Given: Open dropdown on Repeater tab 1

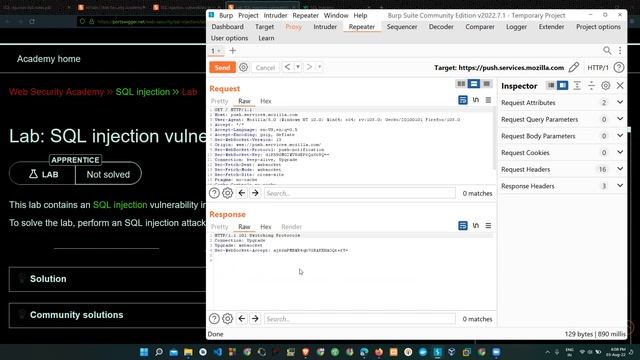Looking at the screenshot, I should 219,51.
